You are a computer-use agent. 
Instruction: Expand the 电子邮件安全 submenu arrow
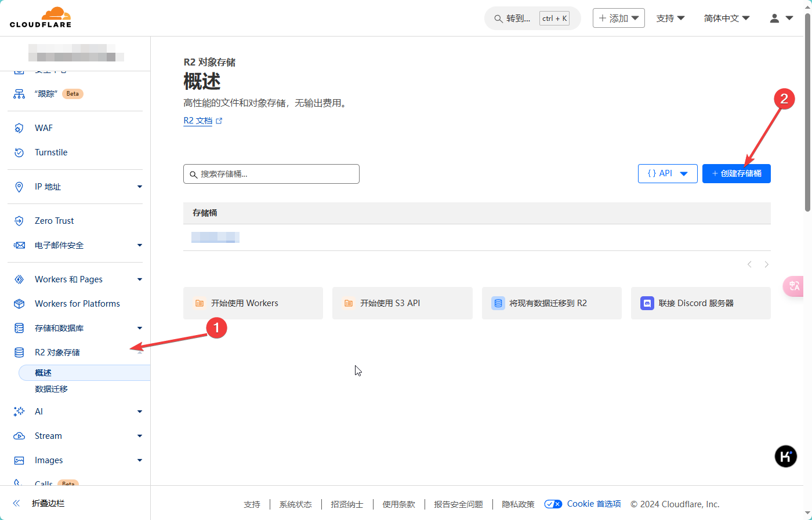tap(140, 245)
